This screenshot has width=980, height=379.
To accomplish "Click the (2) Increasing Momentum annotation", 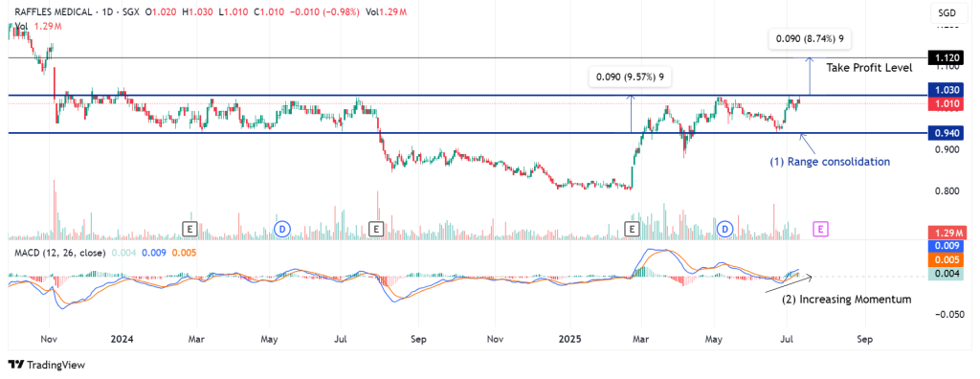I will pos(847,300).
